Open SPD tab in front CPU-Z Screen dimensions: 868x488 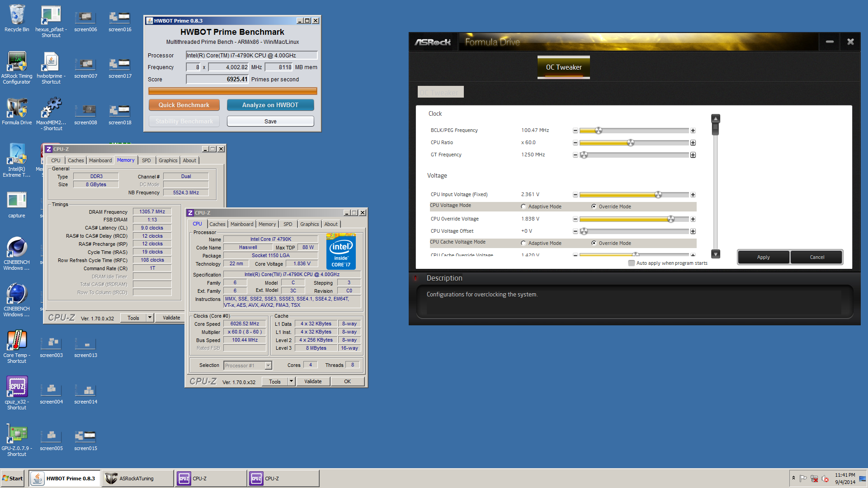pos(288,224)
